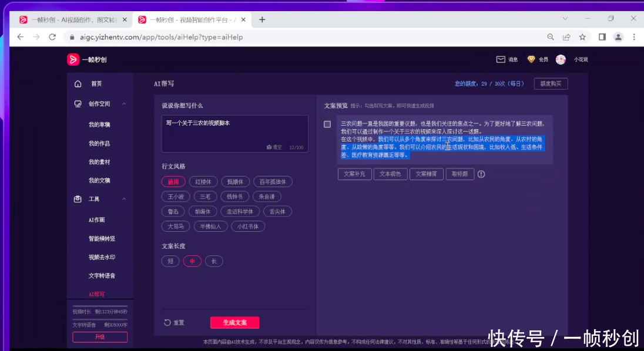Click the info icon beside 取标题
Viewport: 644px width, 351px height.
point(481,174)
